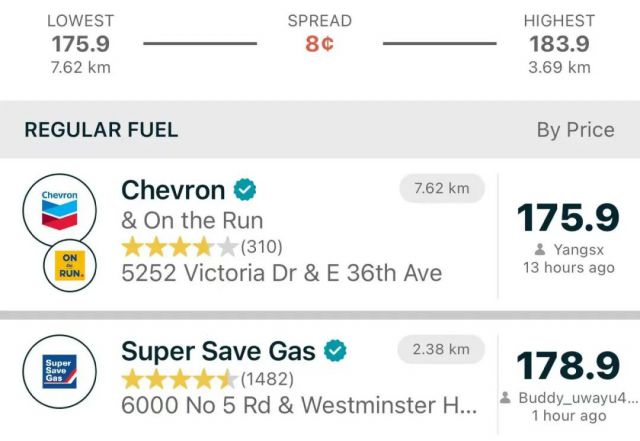The width and height of the screenshot is (640, 441).
Task: Open the Super Save Gas station name
Action: coord(218,351)
